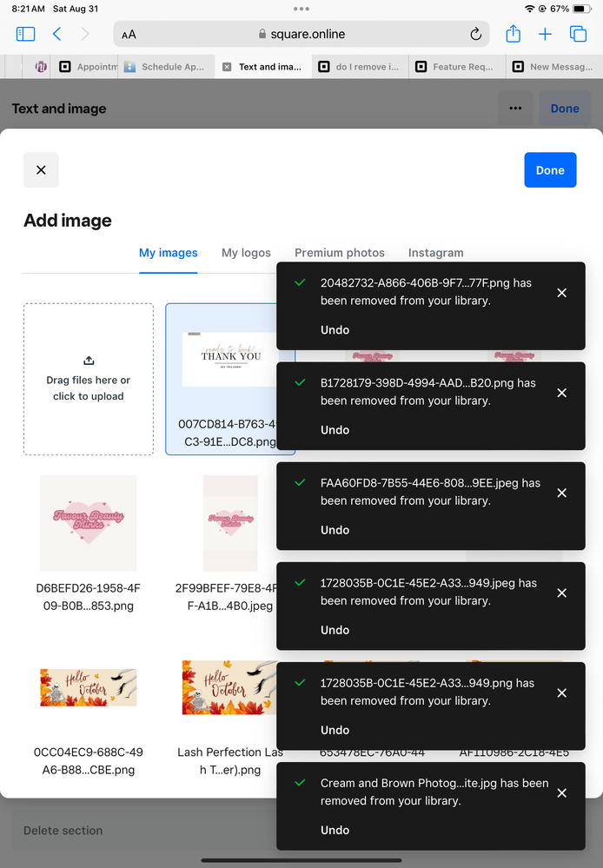
Task: Show all tabs overview icon
Action: (x=578, y=35)
